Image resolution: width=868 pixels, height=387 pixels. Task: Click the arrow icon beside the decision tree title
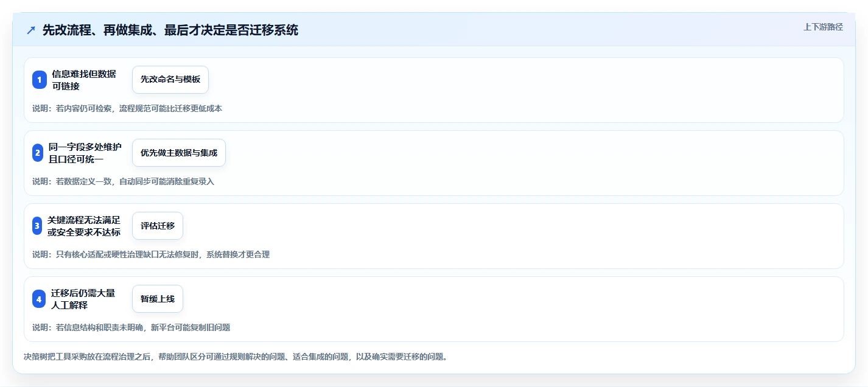click(31, 30)
